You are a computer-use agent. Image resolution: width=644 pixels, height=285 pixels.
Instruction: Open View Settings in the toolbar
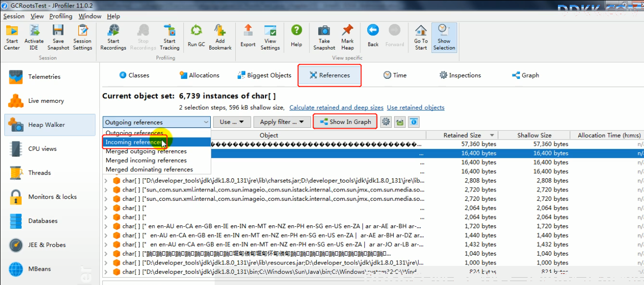(270, 37)
